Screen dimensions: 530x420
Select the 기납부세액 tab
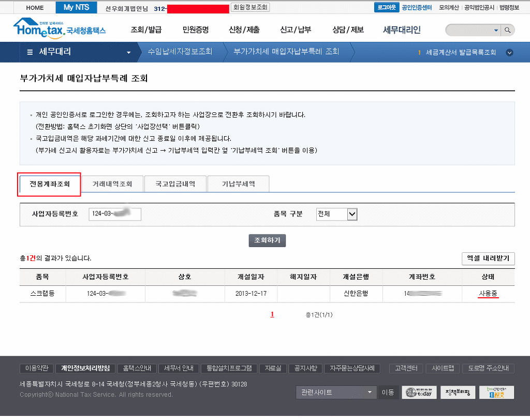pyautogui.click(x=238, y=184)
